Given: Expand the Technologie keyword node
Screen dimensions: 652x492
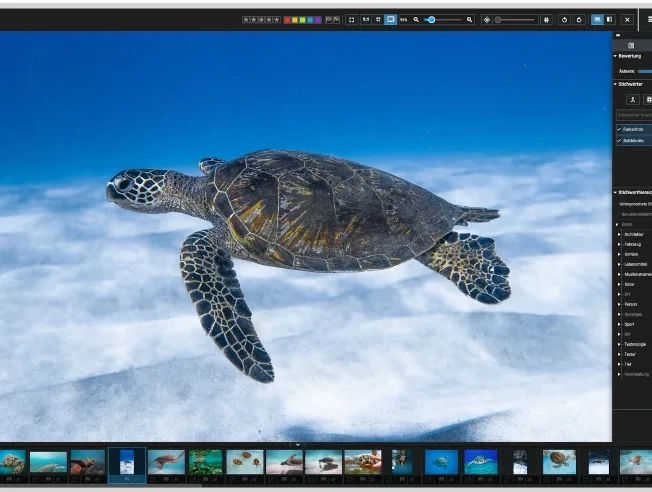Looking at the screenshot, I should 619,344.
